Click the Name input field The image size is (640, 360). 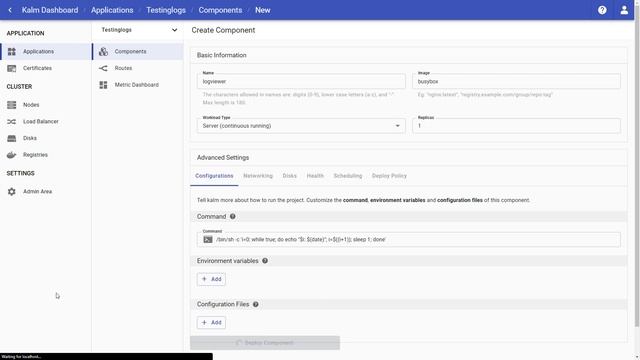pyautogui.click(x=301, y=81)
